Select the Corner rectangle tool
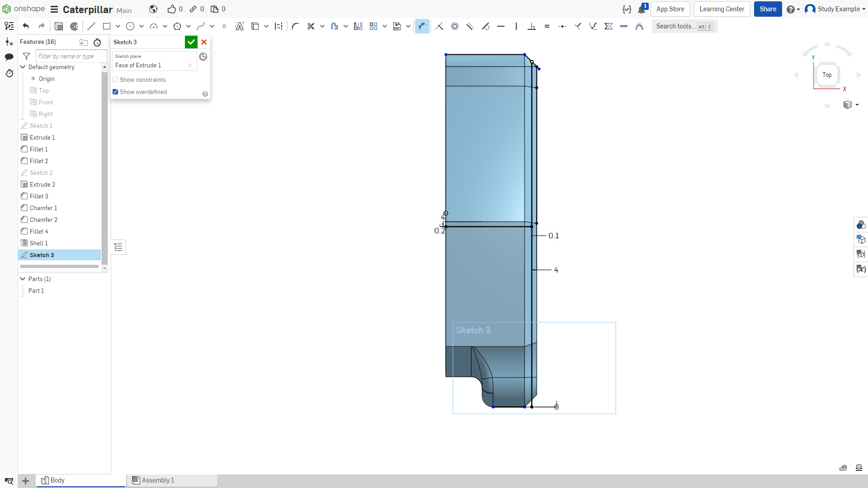 (107, 26)
